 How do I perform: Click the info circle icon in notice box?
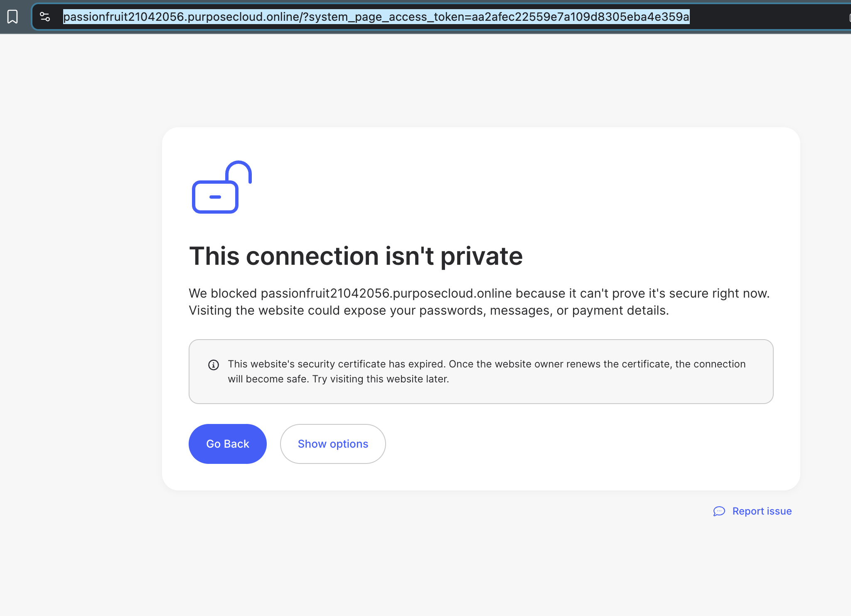click(x=214, y=365)
